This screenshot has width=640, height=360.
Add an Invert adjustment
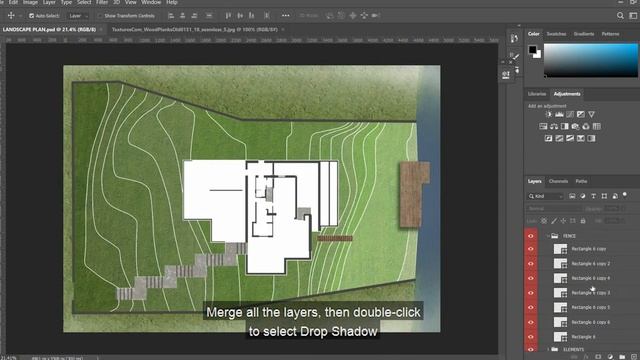[549, 139]
